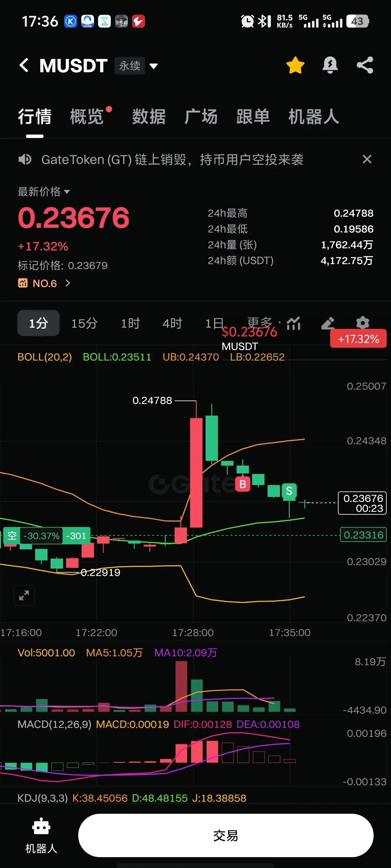Screen dimensions: 391x868
Task: Tap the 空 short position tag
Action: pyautogui.click(x=12, y=535)
